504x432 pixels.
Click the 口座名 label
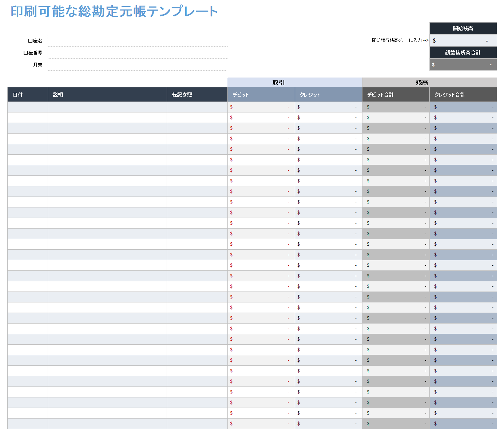(x=35, y=41)
